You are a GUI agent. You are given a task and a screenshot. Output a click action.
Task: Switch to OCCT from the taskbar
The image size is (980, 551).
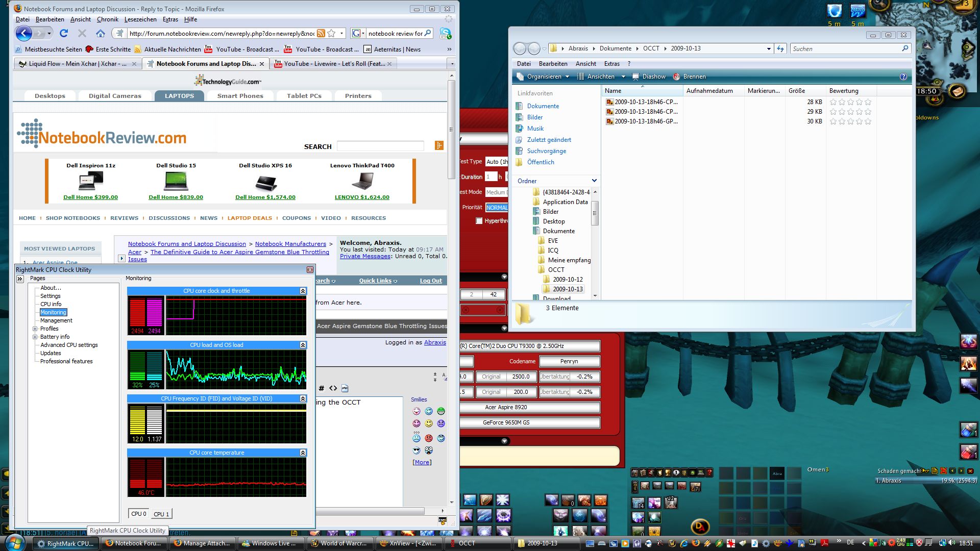(x=478, y=543)
